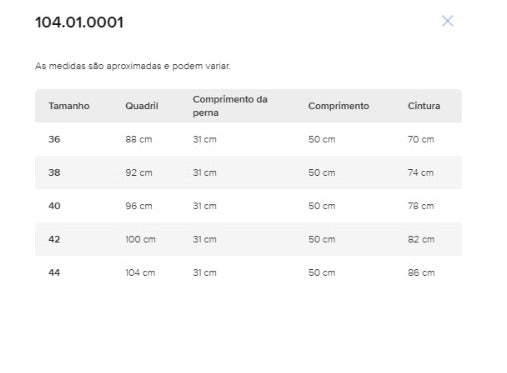The height and width of the screenshot is (373, 507).
Task: Select the product code heading 104.01.0001
Action: coord(79,22)
